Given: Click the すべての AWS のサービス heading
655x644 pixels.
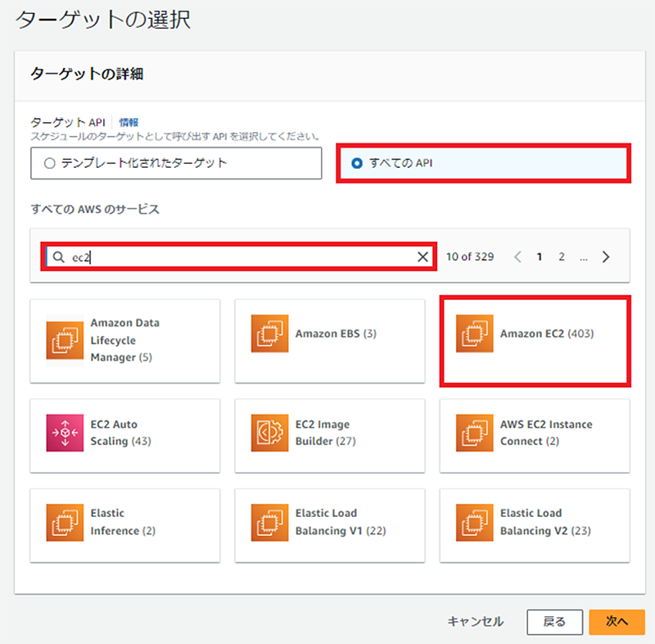Looking at the screenshot, I should [95, 209].
